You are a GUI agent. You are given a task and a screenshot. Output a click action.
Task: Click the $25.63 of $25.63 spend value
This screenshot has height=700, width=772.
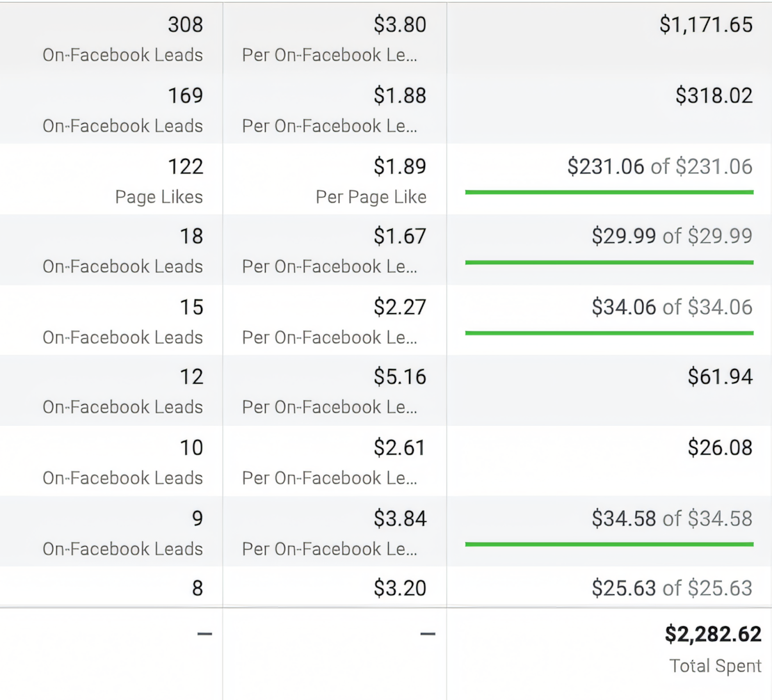coord(672,589)
